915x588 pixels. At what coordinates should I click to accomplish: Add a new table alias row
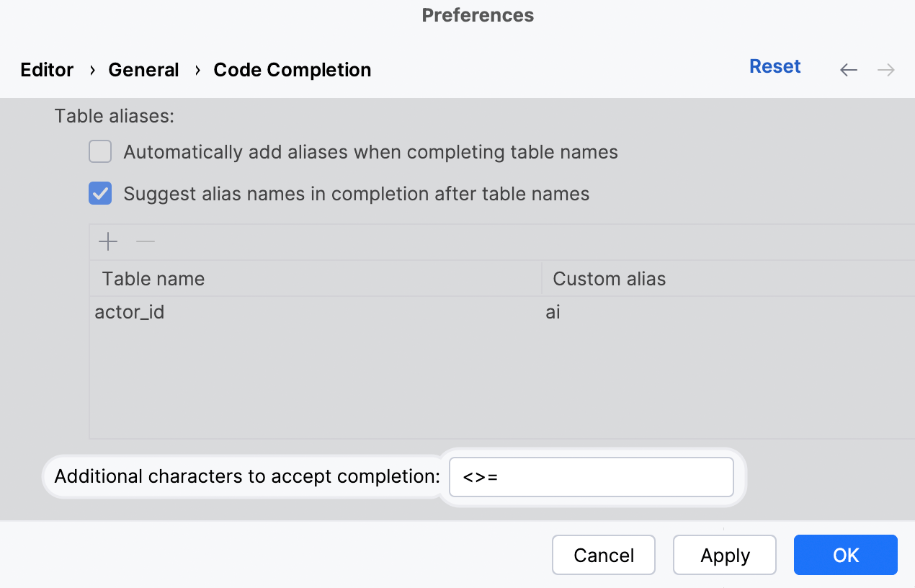(108, 241)
